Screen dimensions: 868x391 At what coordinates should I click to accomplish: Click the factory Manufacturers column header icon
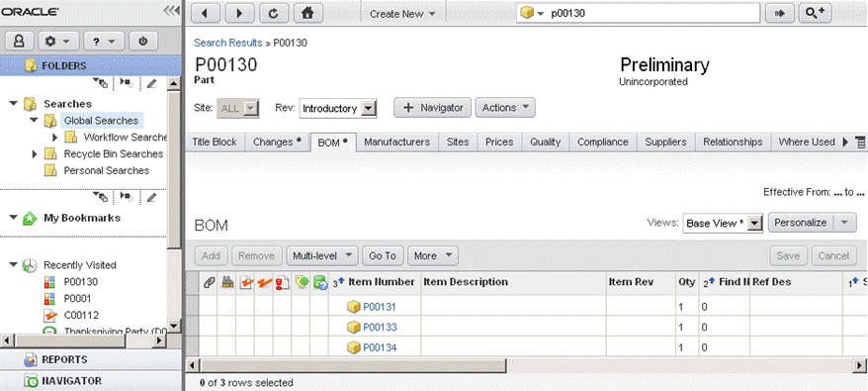tap(226, 282)
